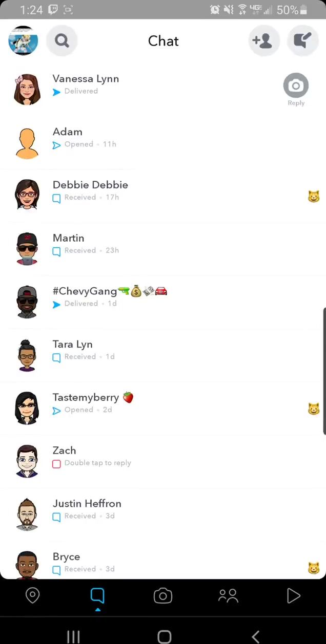This screenshot has width=326, height=644.
Task: Open the #ChevyGang group chat
Action: (x=163, y=303)
